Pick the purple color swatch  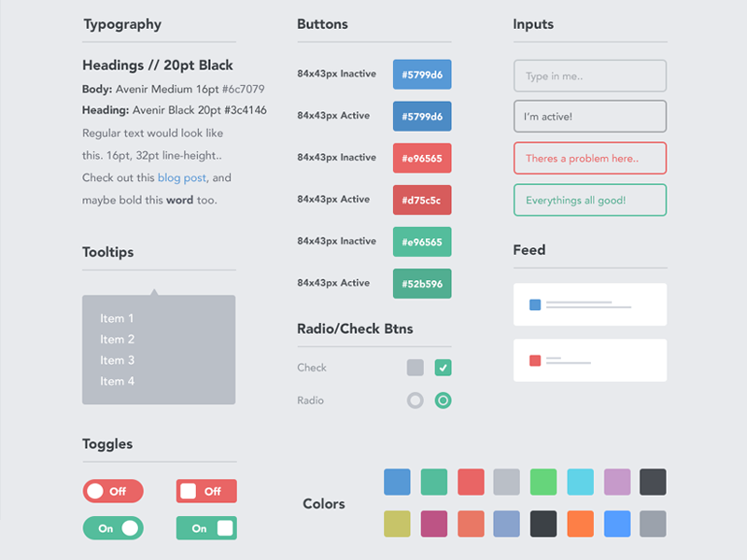coord(617,483)
